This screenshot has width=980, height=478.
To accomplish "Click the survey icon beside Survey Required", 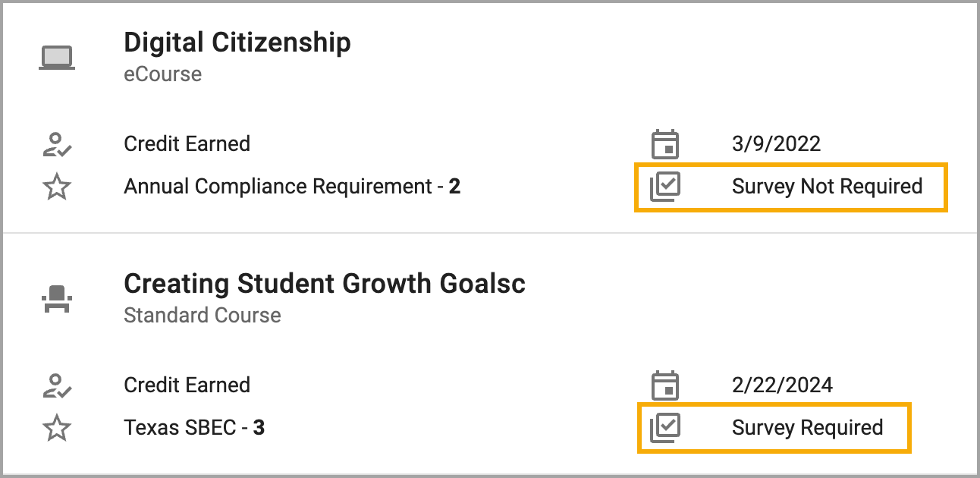I will pos(665,428).
